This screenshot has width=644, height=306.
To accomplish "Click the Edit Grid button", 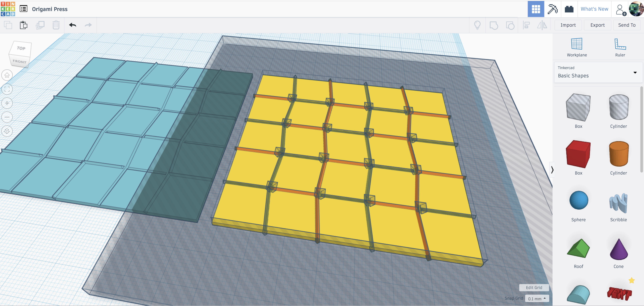I will (x=534, y=287).
